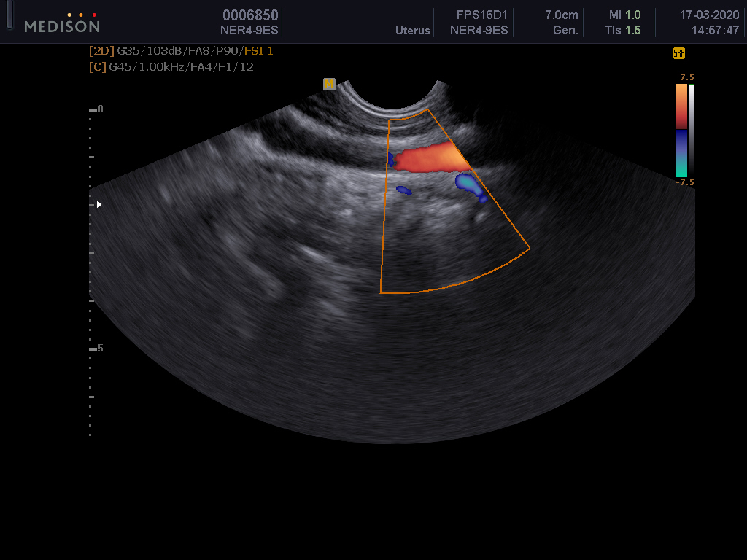Click the white focus arrow on depth scale
747x560 pixels.
[99, 204]
